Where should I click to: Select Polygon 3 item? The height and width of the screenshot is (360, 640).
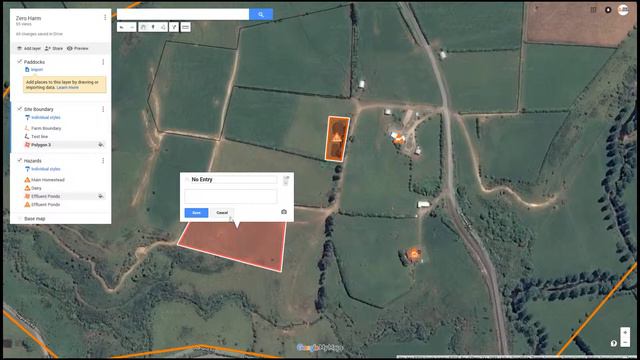[x=41, y=145]
